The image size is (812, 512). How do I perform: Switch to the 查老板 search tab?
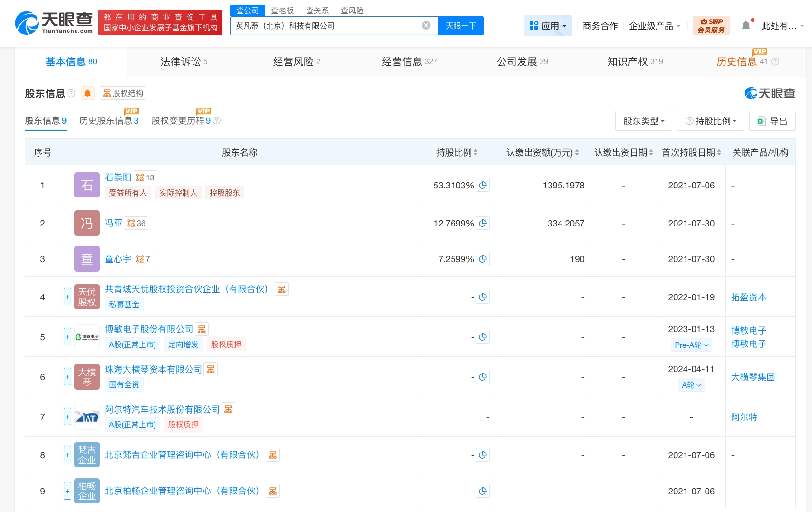click(283, 10)
